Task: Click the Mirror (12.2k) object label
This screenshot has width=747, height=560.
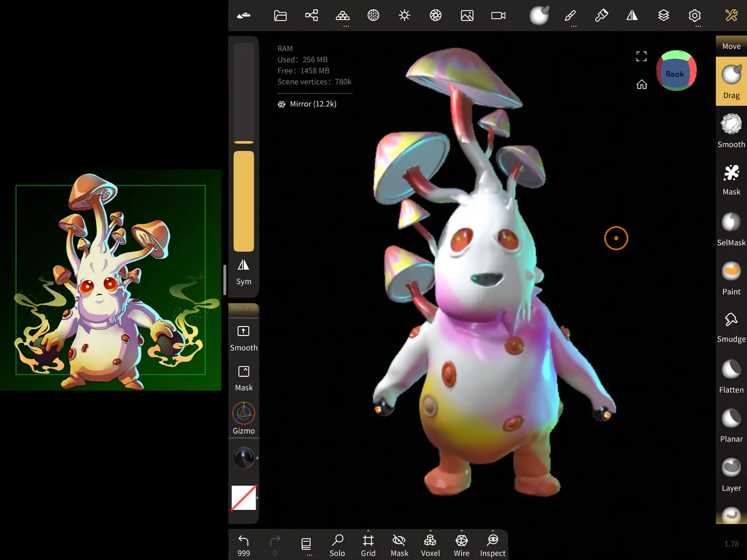Action: coord(307,104)
